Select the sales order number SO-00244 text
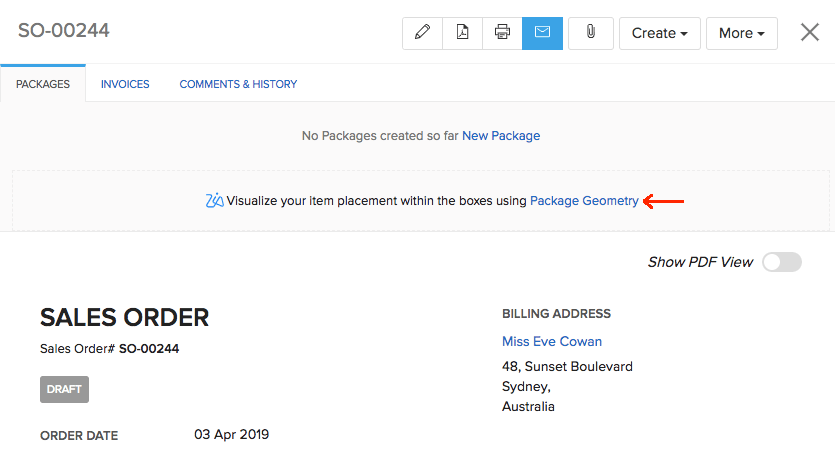The height and width of the screenshot is (457, 835). tap(149, 349)
